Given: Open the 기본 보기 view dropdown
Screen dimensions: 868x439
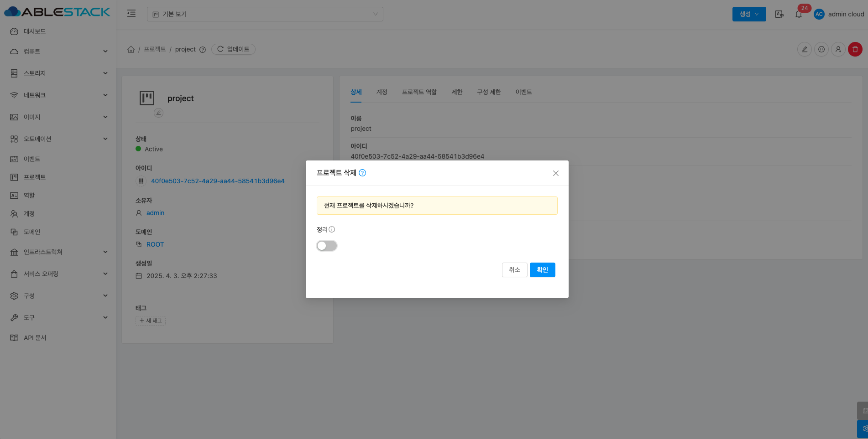Looking at the screenshot, I should 265,14.
